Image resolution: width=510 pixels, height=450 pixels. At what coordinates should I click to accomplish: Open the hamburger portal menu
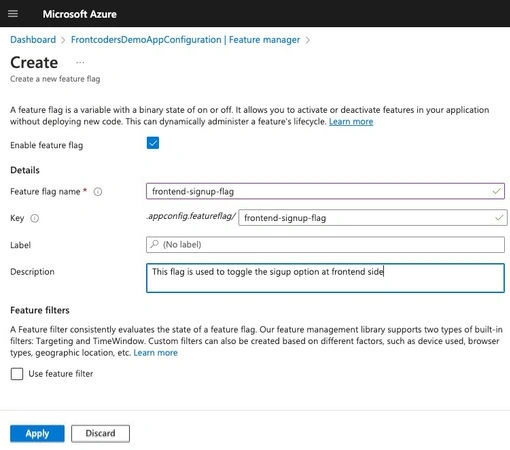13,14
